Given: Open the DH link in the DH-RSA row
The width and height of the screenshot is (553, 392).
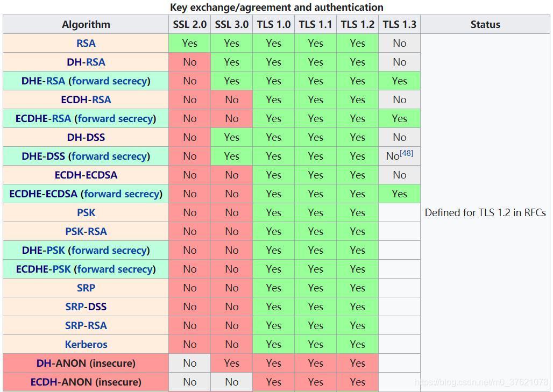Looking at the screenshot, I should (74, 62).
